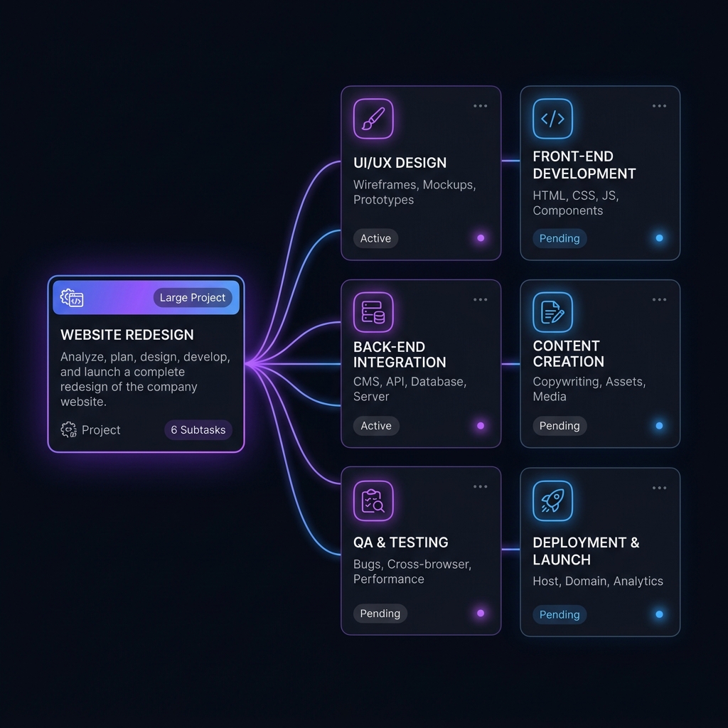Click the server database icon on Back-End Integration
This screenshot has width=728, height=728.
pyautogui.click(x=373, y=312)
